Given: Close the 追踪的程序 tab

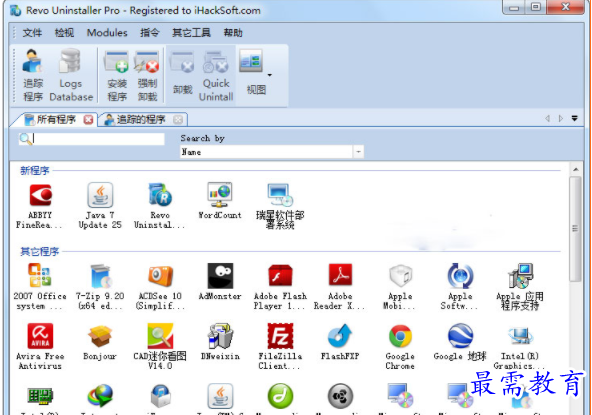Looking at the screenshot, I should point(178,120).
